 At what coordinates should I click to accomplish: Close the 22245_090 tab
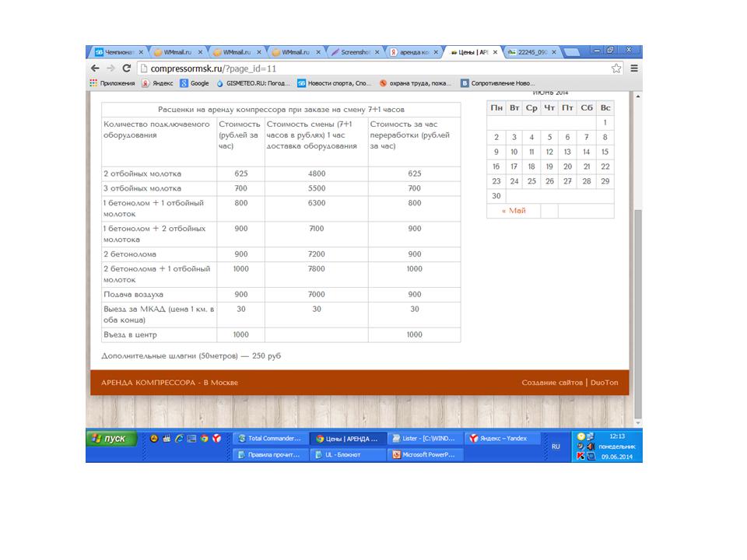(553, 52)
